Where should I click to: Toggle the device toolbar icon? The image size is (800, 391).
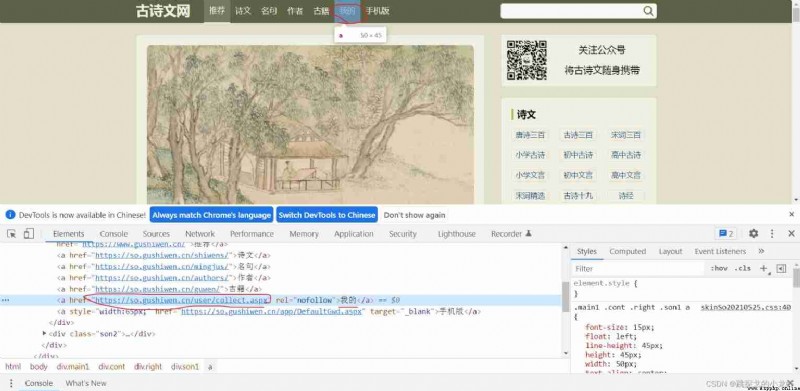[29, 234]
